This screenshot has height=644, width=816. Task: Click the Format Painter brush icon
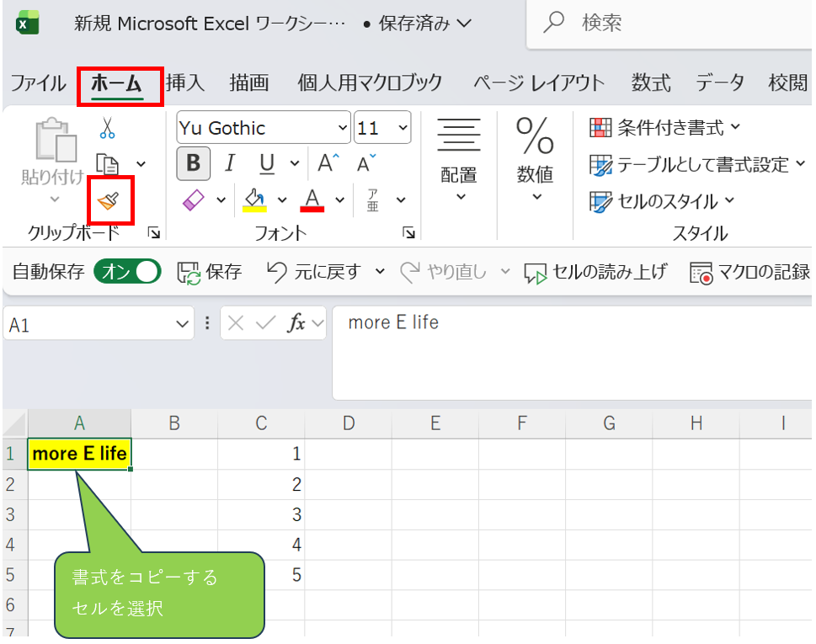pos(109,200)
